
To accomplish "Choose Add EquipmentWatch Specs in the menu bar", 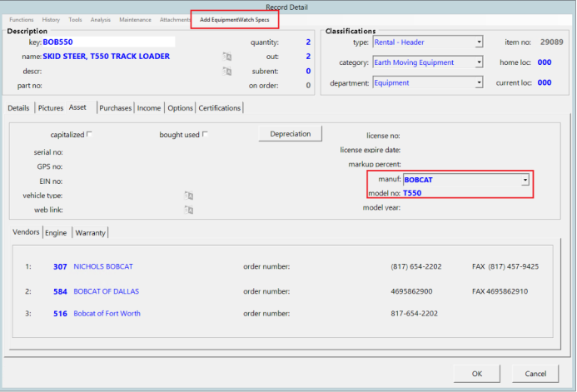I will [235, 19].
